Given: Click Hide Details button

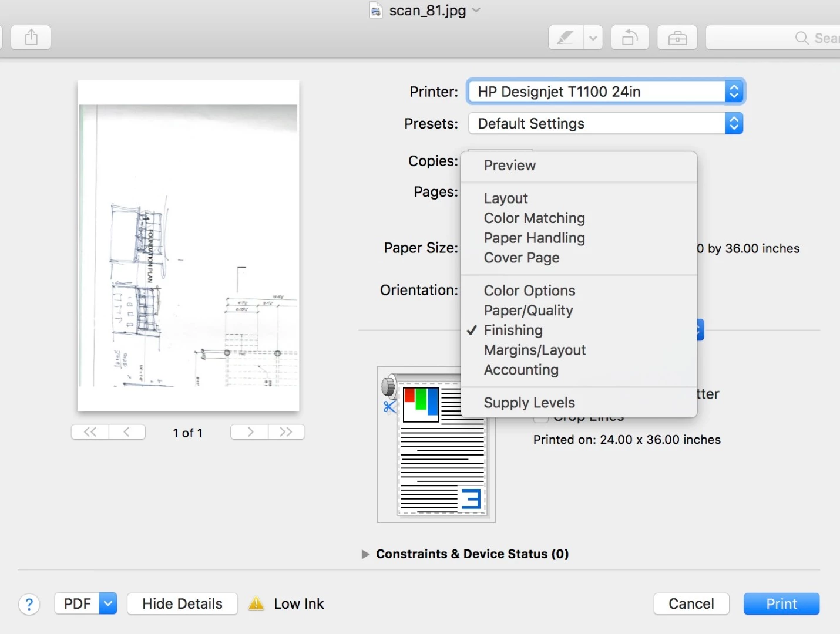Looking at the screenshot, I should (182, 603).
